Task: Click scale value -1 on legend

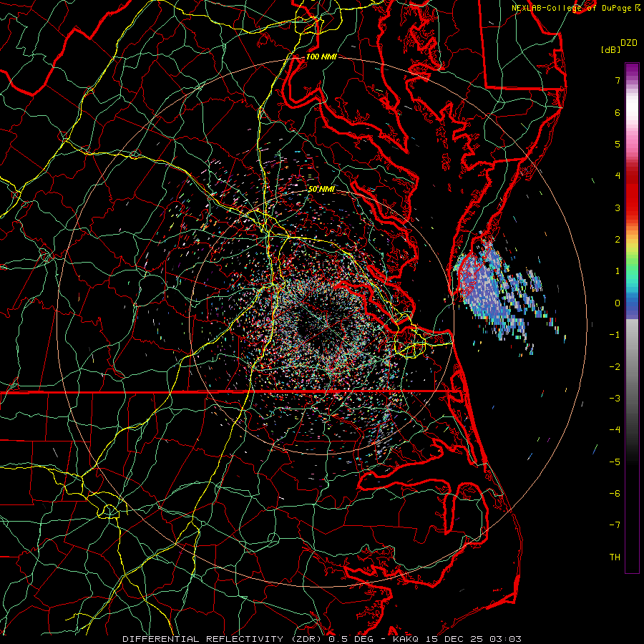Action: [x=615, y=335]
